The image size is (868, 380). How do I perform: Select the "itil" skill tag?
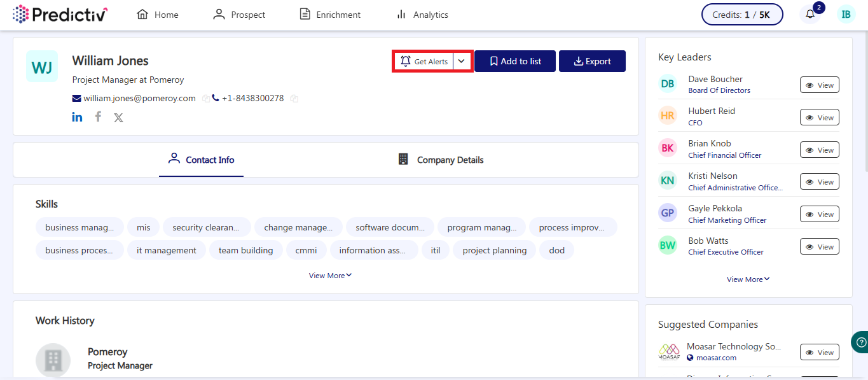(x=436, y=250)
